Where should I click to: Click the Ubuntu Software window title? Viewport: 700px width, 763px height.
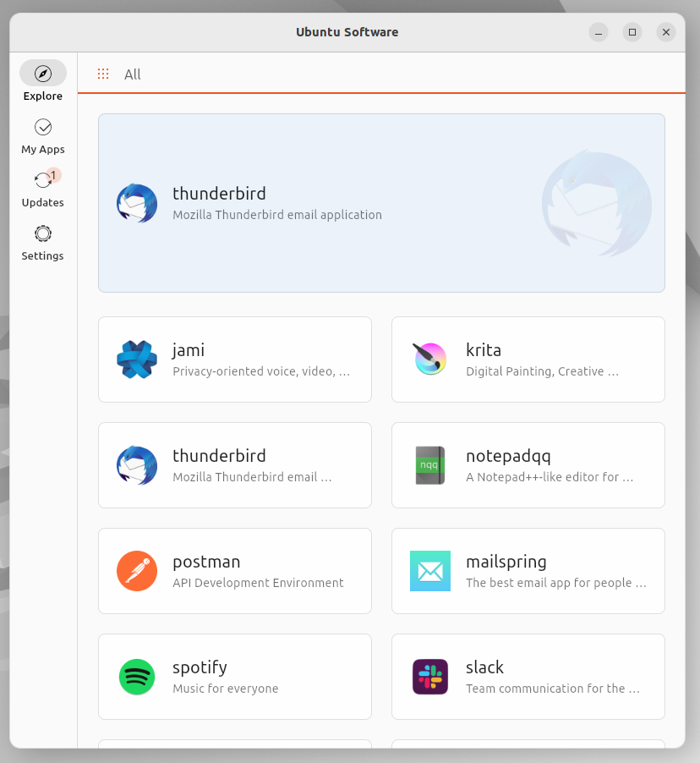tap(347, 32)
